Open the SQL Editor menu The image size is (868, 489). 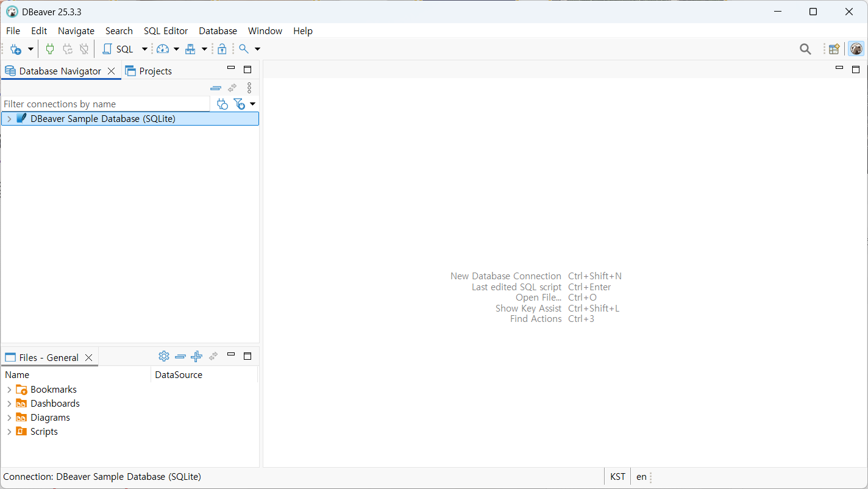click(166, 31)
